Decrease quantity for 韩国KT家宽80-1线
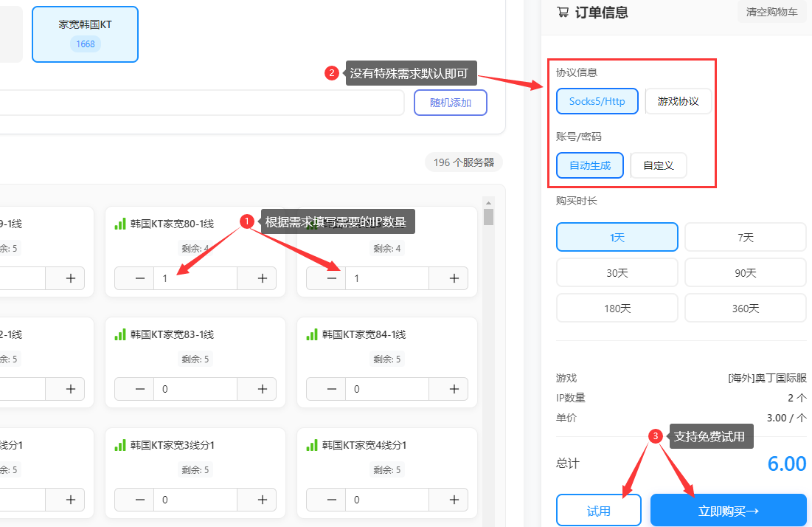Screen dimensions: 812x527 click(140, 278)
